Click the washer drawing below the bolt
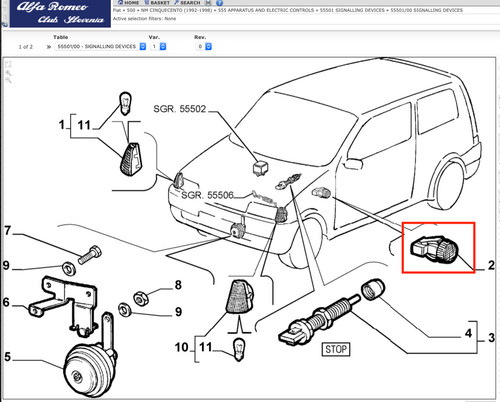 (69, 269)
